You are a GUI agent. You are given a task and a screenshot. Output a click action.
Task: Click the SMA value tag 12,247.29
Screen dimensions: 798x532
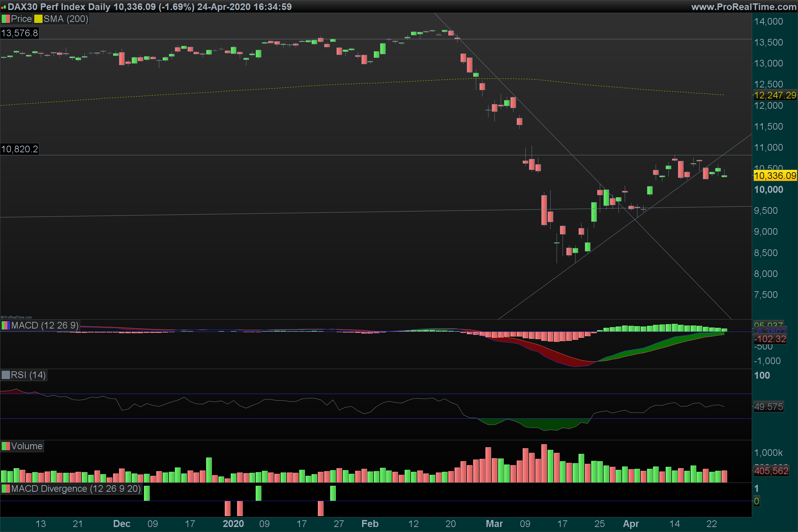[x=775, y=95]
